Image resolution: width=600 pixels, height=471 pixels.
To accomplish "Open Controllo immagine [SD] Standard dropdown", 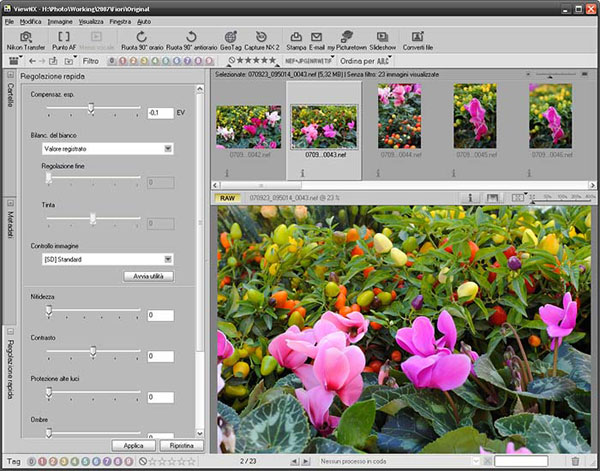I will point(108,259).
